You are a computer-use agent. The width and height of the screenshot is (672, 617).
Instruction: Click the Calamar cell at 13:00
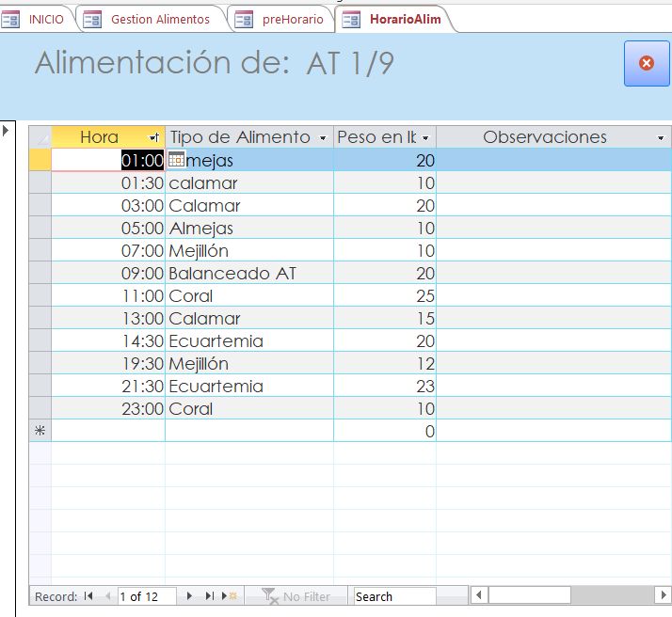[249, 318]
